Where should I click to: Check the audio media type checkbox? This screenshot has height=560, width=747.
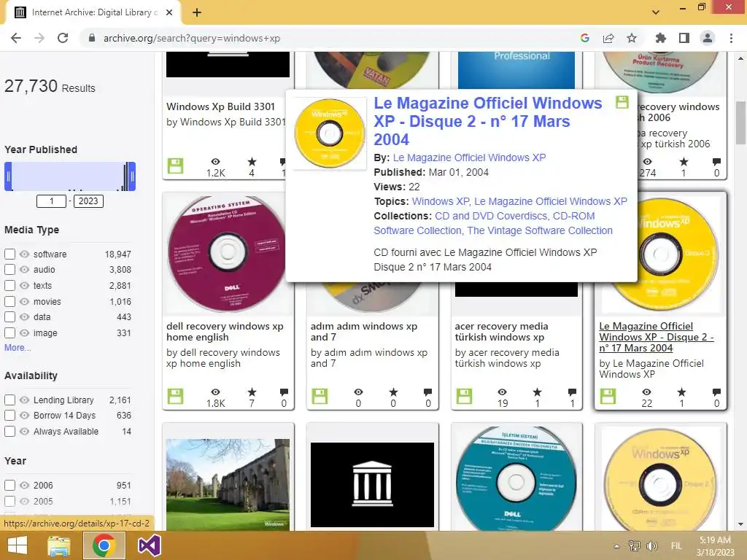(x=10, y=270)
